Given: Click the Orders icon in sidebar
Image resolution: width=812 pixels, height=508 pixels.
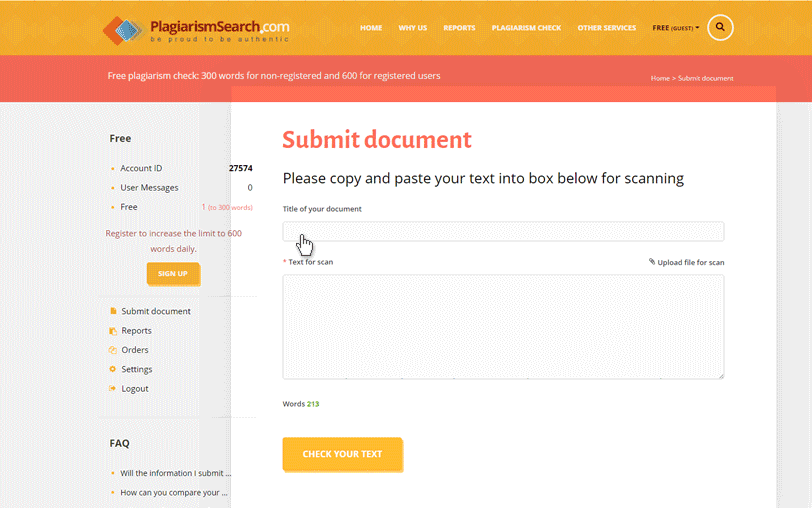Looking at the screenshot, I should pyautogui.click(x=113, y=350).
